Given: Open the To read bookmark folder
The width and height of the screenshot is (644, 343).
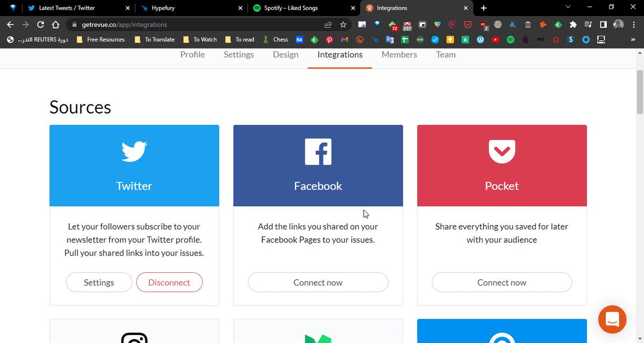Looking at the screenshot, I should click(239, 40).
